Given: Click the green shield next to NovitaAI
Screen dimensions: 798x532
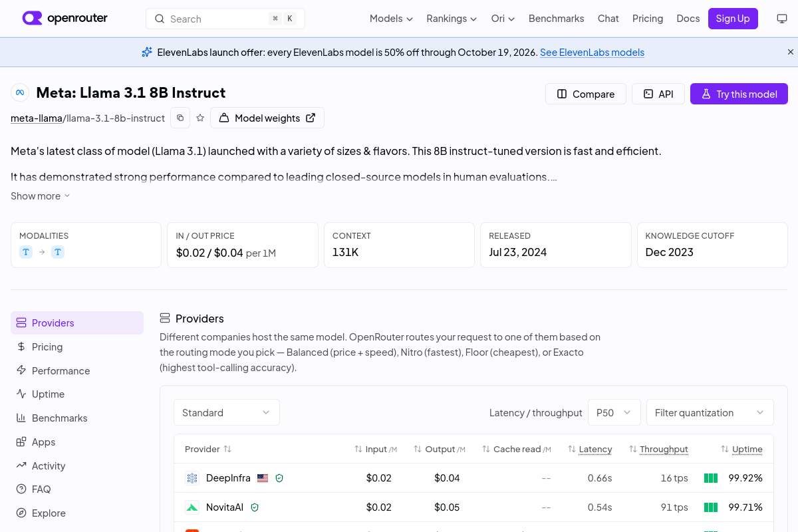Looking at the screenshot, I should 255,507.
